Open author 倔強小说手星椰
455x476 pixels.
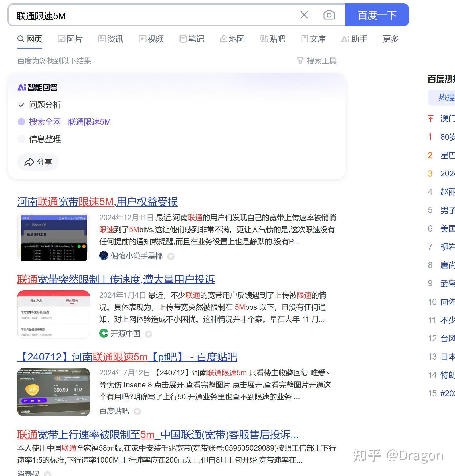click(137, 256)
